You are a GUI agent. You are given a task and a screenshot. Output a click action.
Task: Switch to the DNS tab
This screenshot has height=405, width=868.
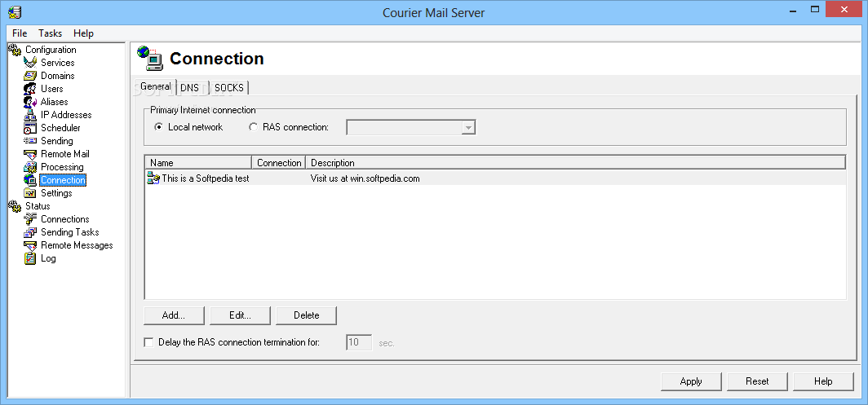tap(189, 87)
